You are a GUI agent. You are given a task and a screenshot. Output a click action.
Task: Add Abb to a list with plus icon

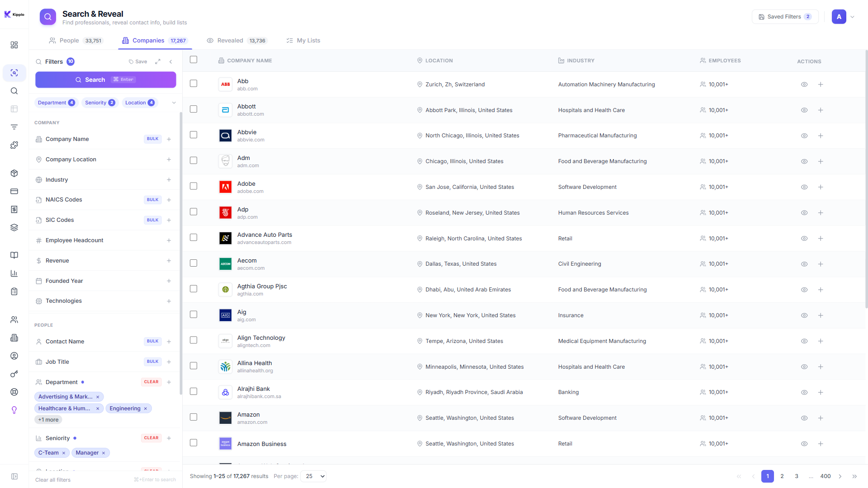pyautogui.click(x=821, y=84)
